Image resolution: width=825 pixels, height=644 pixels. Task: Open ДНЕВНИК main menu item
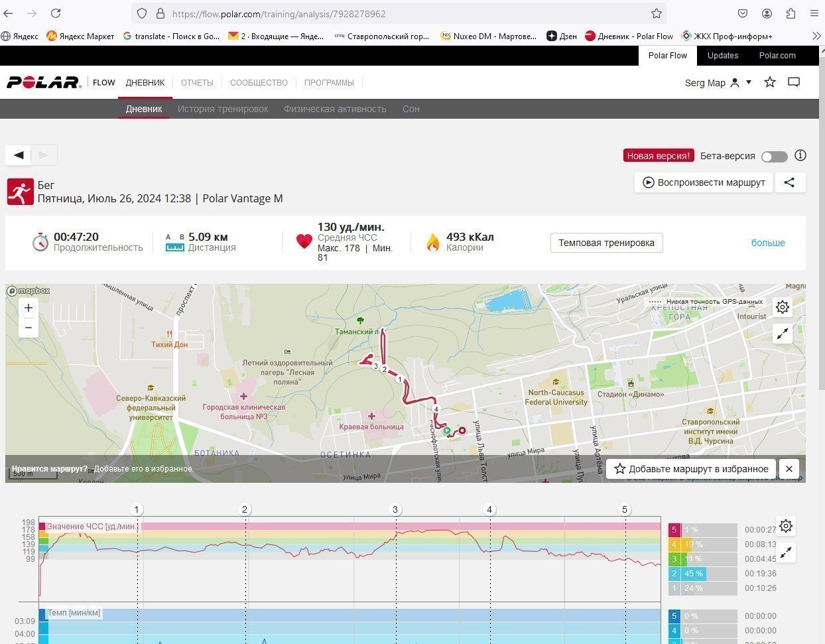click(145, 83)
